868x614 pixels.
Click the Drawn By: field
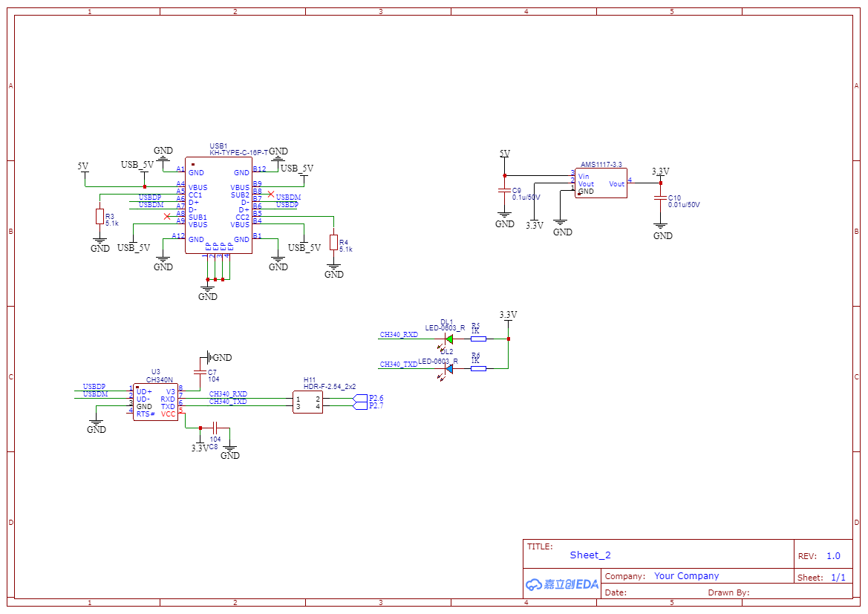[x=728, y=592]
